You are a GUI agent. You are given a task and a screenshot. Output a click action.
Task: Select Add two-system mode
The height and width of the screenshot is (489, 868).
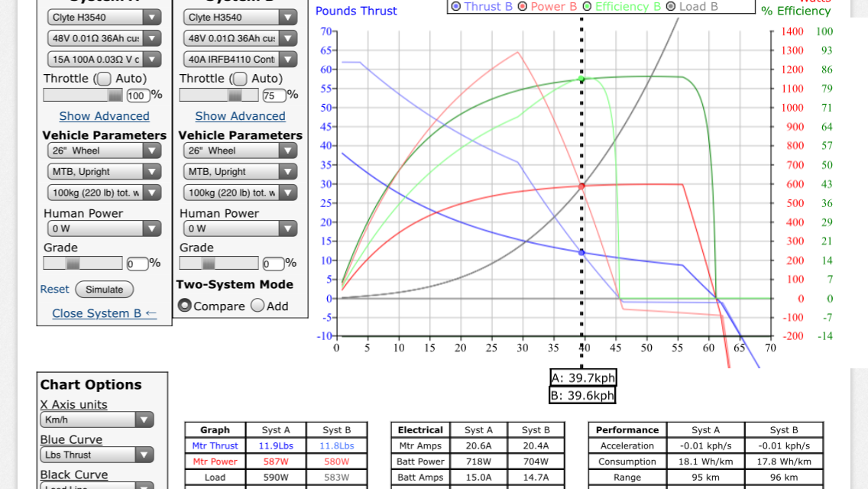[258, 306]
